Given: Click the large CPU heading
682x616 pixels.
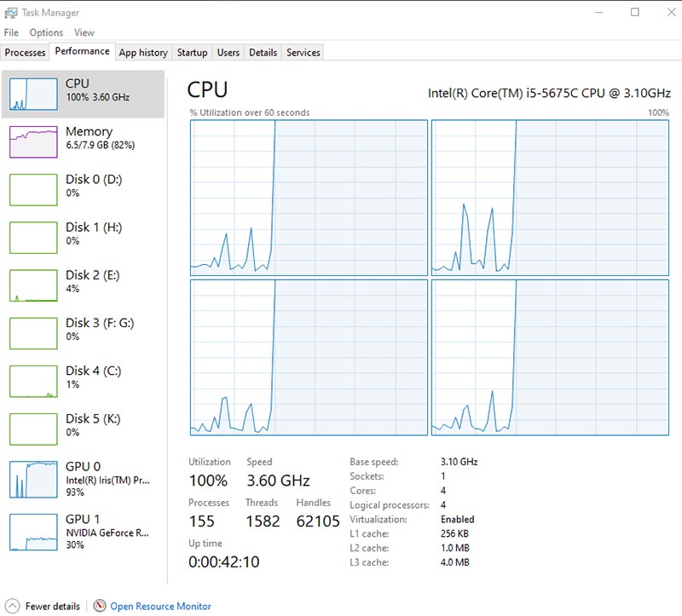Looking at the screenshot, I should (x=207, y=90).
